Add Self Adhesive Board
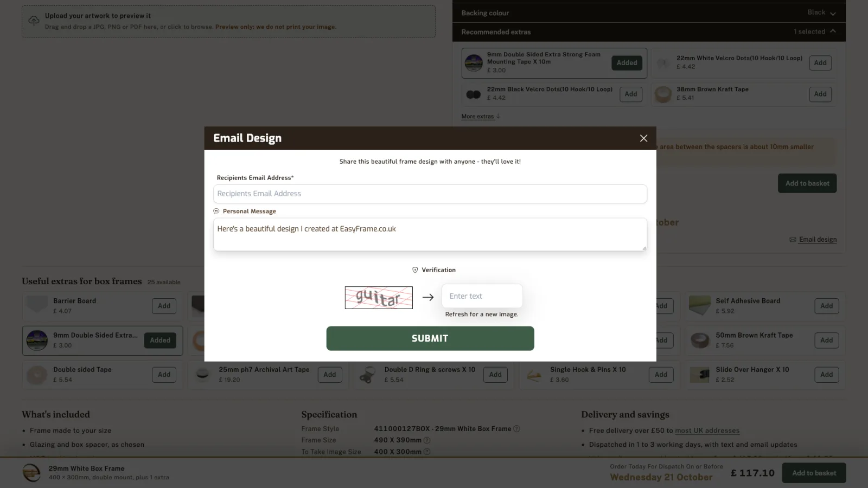This screenshot has width=868, height=488. point(827,306)
